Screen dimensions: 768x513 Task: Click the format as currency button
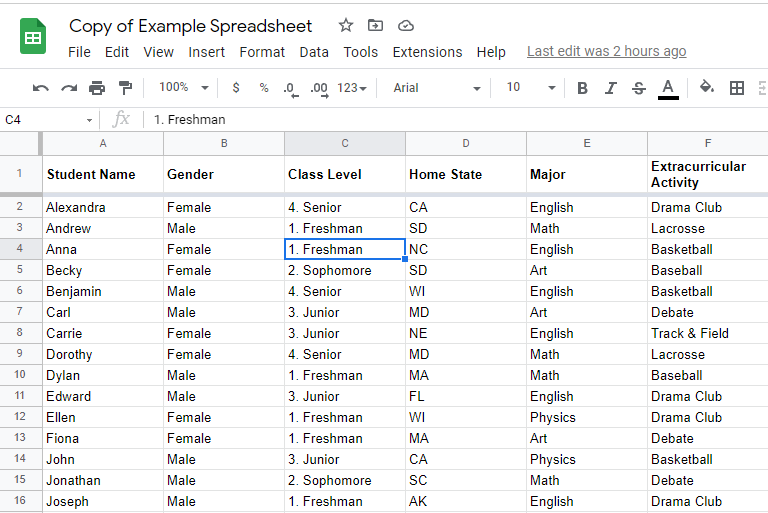pos(236,88)
